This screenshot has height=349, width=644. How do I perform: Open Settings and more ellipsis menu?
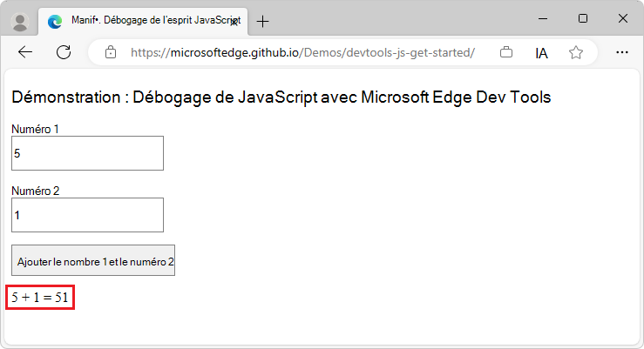[622, 52]
